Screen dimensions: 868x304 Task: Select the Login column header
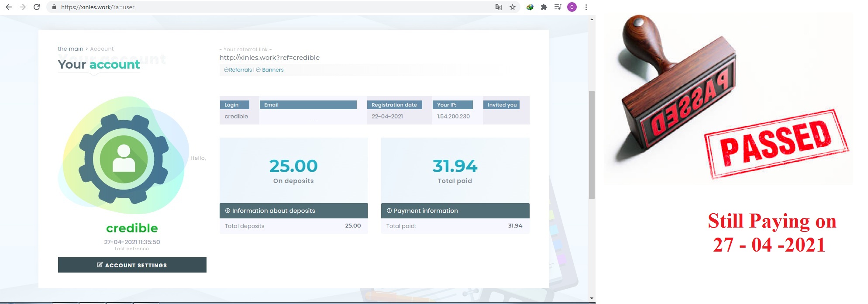tap(234, 105)
